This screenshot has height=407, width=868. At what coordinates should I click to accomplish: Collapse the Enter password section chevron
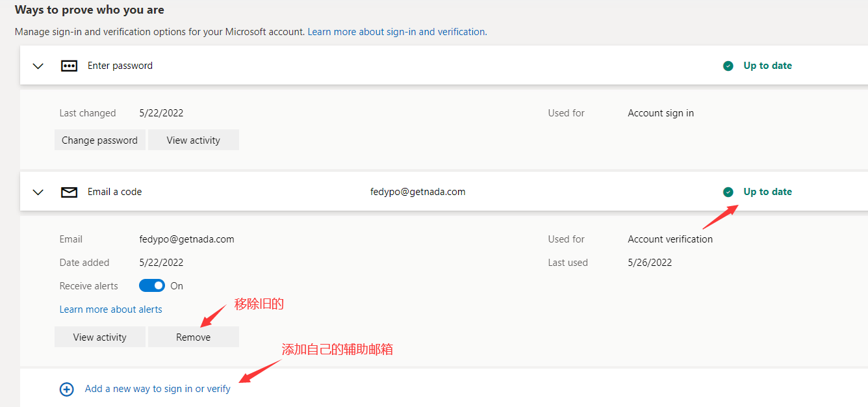point(38,66)
